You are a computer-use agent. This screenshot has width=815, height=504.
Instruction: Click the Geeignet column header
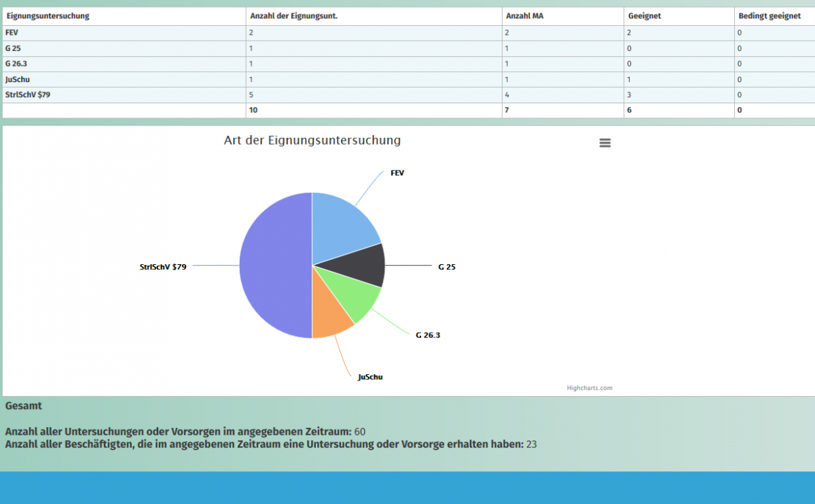point(645,16)
